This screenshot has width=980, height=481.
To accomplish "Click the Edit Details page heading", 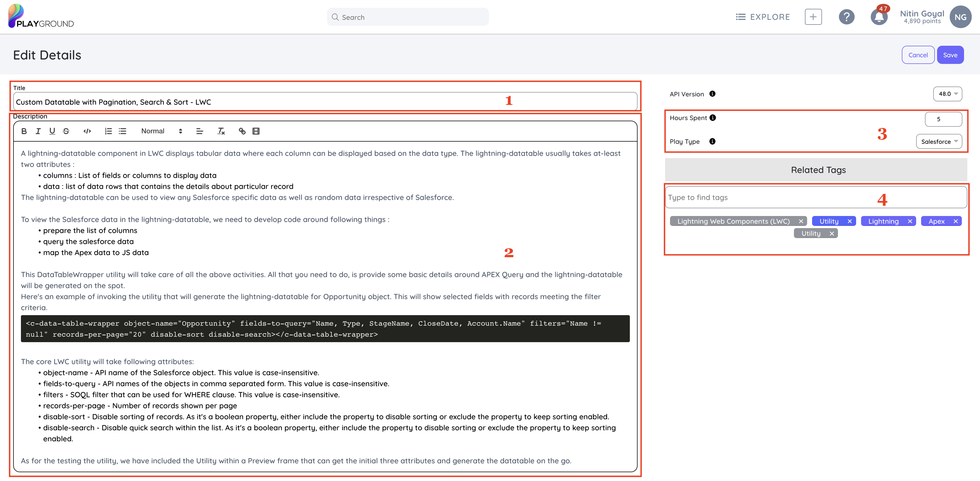I will click(x=47, y=55).
